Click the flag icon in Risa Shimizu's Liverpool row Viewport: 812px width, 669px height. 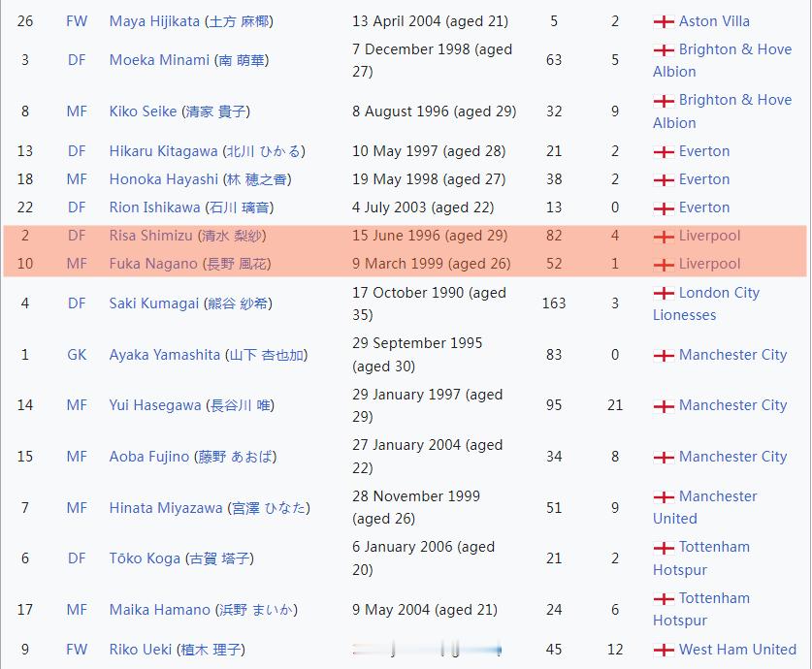pyautogui.click(x=664, y=237)
